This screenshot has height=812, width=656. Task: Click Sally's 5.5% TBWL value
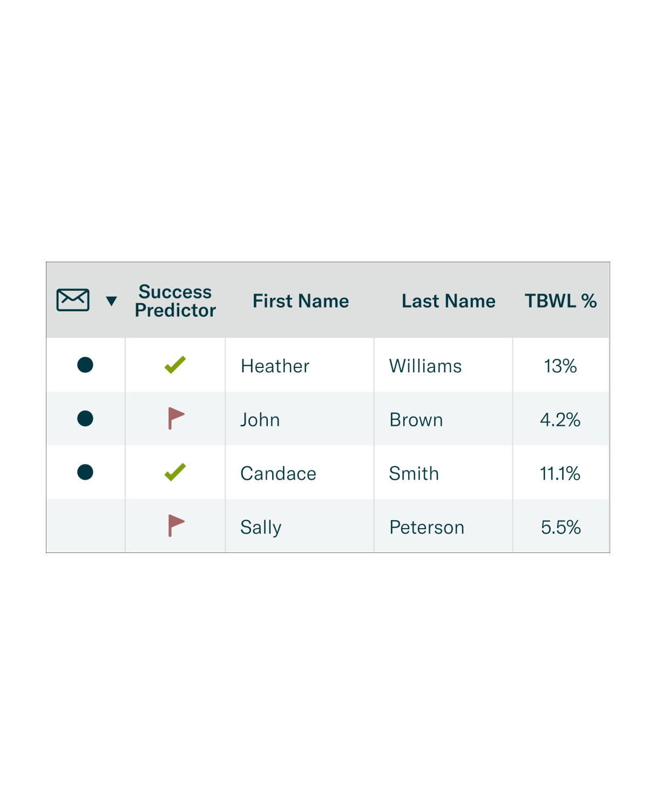click(560, 527)
